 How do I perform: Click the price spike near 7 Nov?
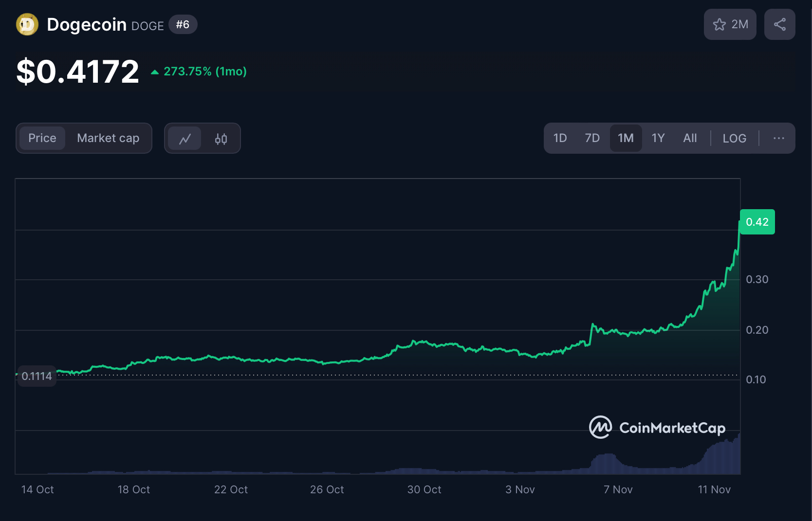593,324
